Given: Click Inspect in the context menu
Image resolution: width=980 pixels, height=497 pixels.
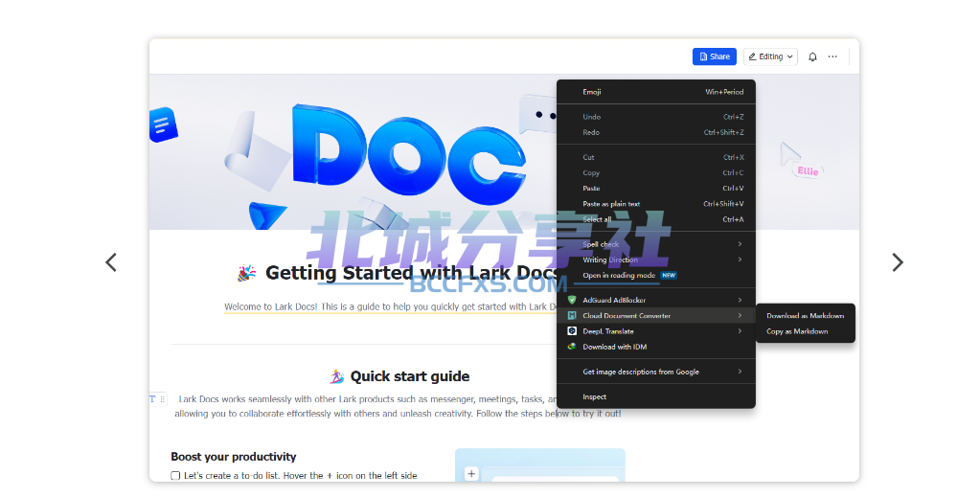Looking at the screenshot, I should (656, 397).
